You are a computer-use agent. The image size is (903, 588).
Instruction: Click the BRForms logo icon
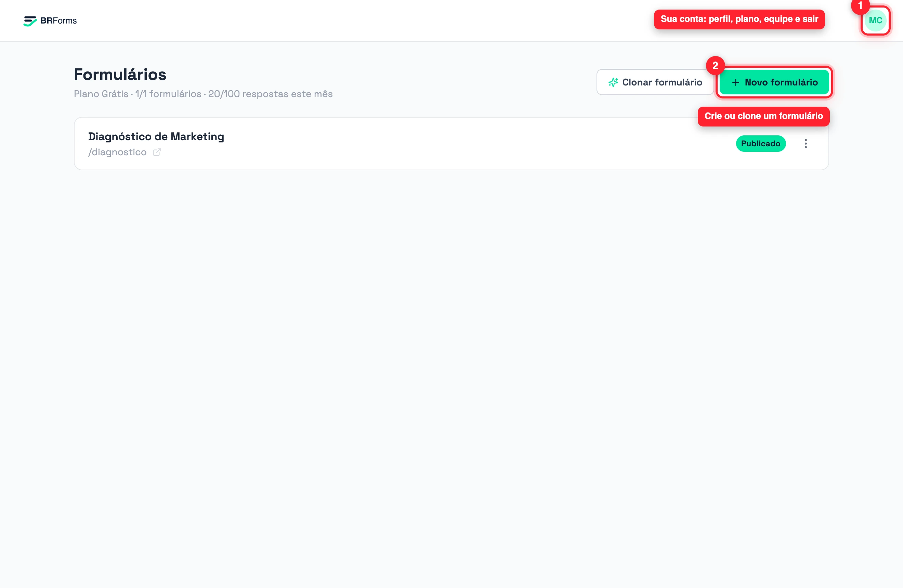(30, 21)
